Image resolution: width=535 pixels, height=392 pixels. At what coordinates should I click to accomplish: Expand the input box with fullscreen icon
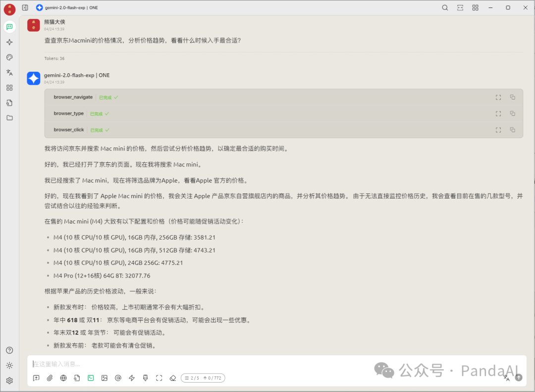coord(159,378)
